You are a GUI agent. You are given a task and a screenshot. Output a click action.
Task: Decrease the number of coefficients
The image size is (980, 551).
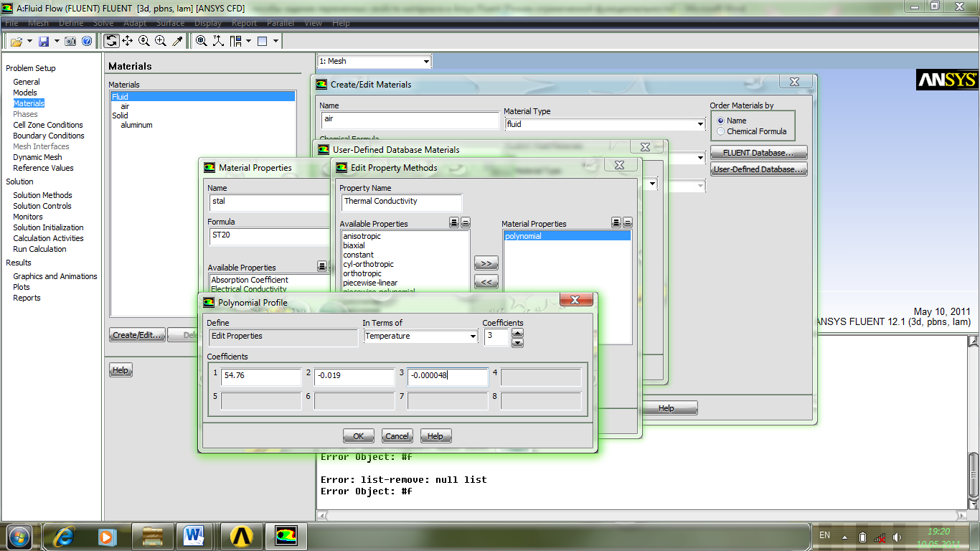(517, 342)
